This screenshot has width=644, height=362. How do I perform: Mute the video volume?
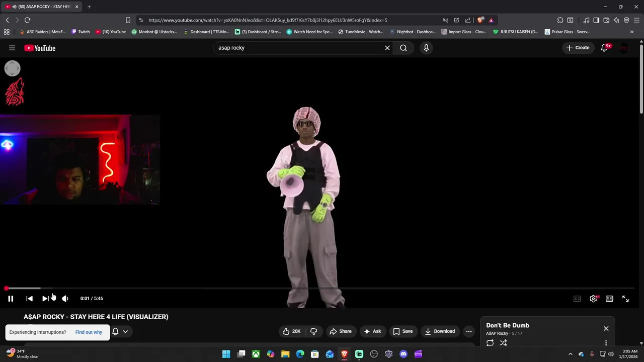(65, 299)
